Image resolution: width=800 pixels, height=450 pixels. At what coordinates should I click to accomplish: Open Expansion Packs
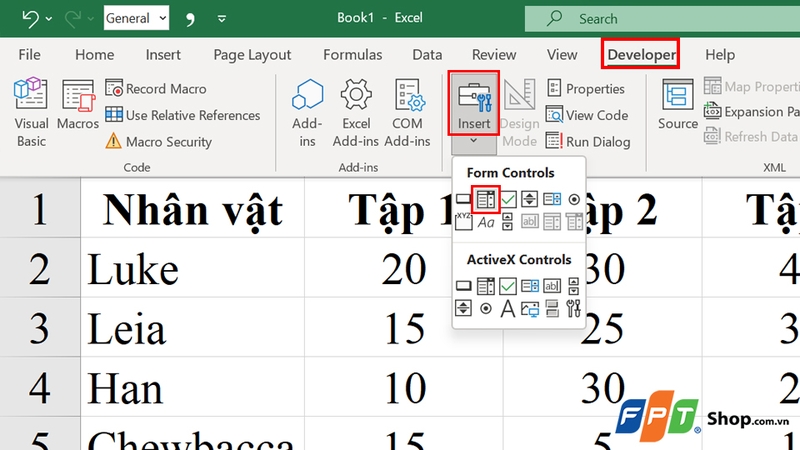click(752, 111)
